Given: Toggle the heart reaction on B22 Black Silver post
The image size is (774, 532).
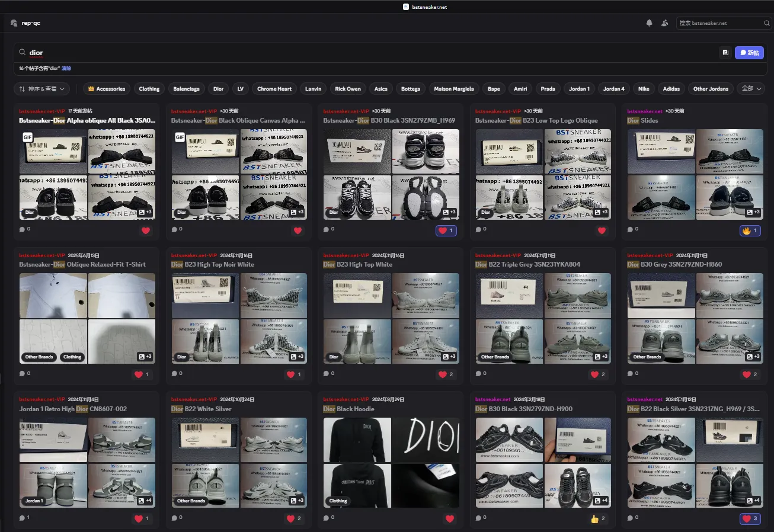Looking at the screenshot, I should 750,519.
